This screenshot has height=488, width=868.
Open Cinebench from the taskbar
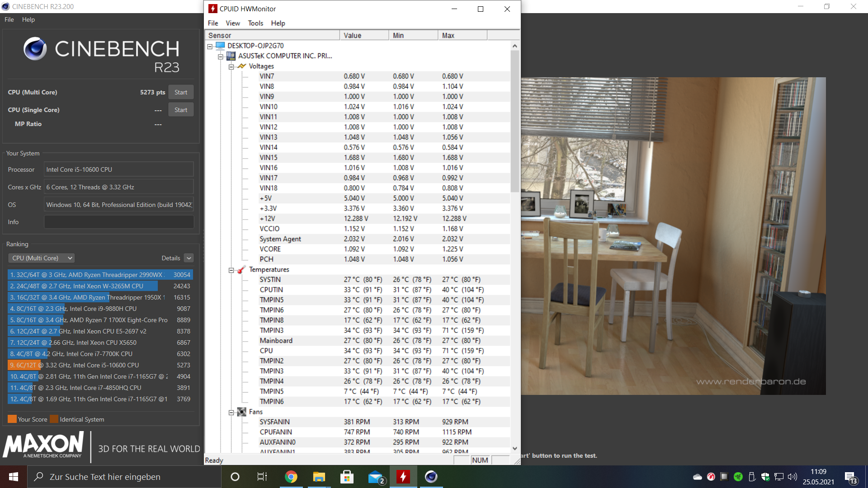[x=431, y=477]
